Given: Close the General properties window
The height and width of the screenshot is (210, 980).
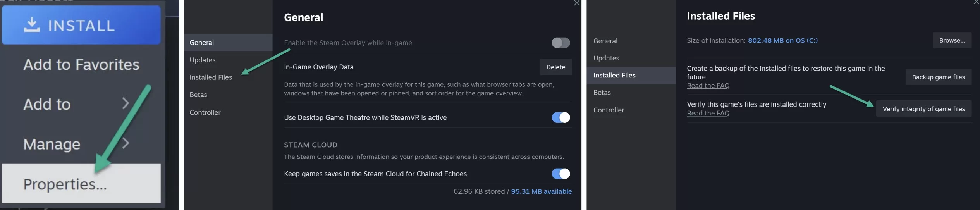Looking at the screenshot, I should tap(577, 3).
